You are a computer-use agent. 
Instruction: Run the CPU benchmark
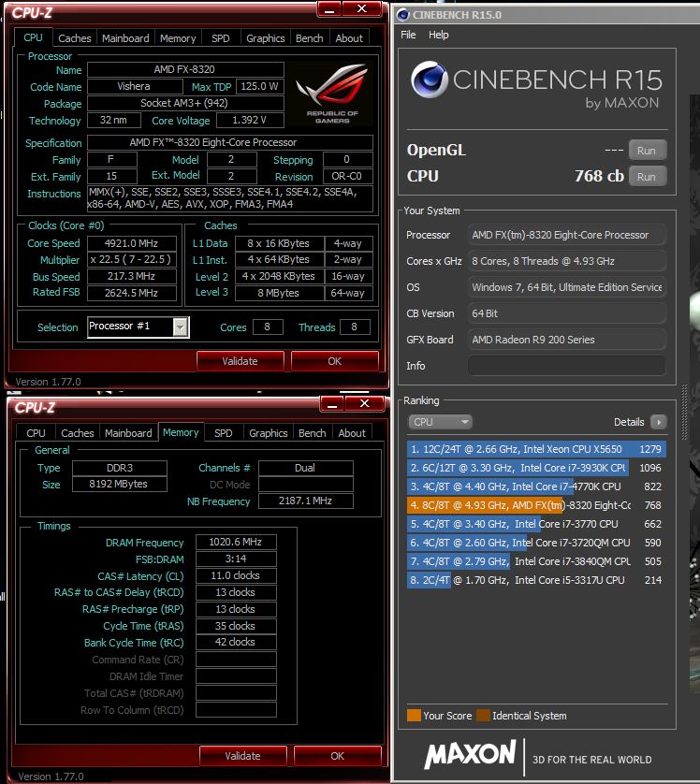coord(647,177)
